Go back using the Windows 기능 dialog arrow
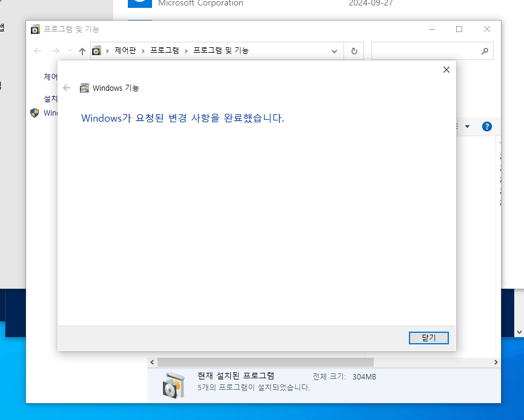The width and height of the screenshot is (524, 420). click(x=67, y=88)
